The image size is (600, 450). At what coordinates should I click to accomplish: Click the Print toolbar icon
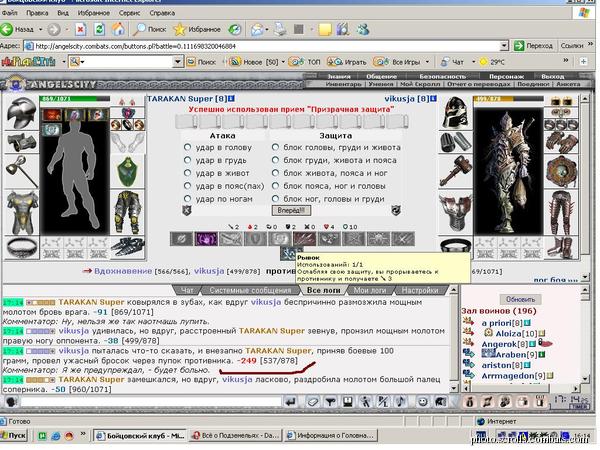coord(280,29)
